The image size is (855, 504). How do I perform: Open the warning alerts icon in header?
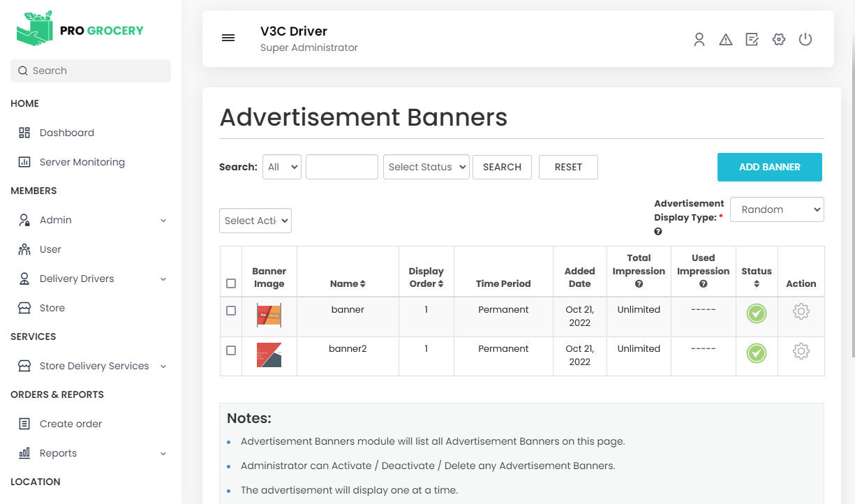point(726,40)
